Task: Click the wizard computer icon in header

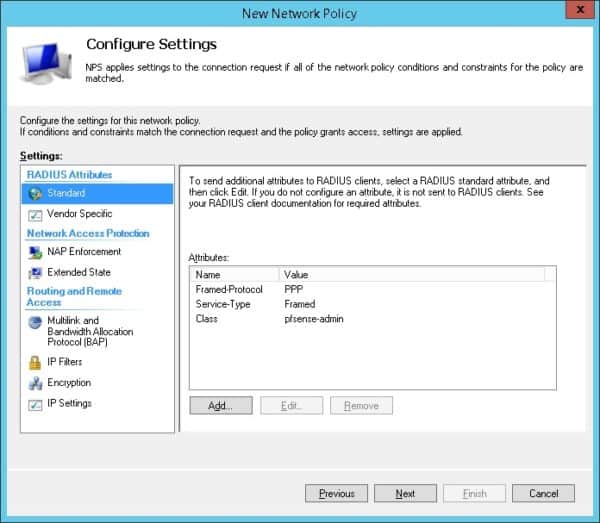Action: point(45,62)
